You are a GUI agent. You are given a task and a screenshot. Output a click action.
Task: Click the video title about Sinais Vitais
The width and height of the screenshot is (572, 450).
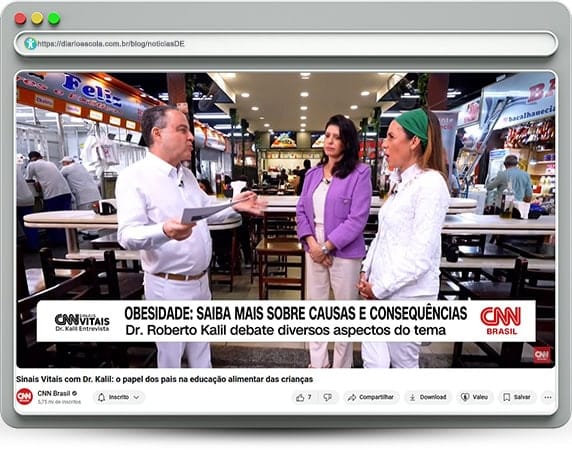(x=164, y=379)
